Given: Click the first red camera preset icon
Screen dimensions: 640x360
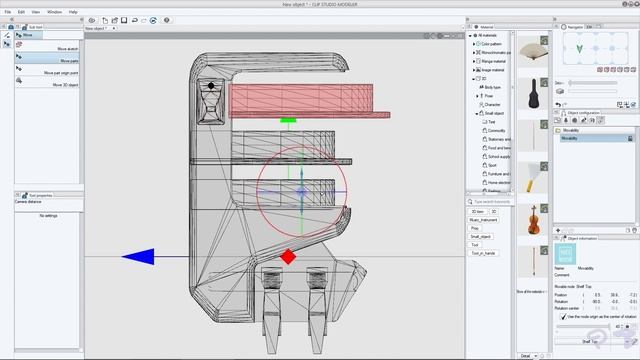Looking at the screenshot, I should coord(600,70).
